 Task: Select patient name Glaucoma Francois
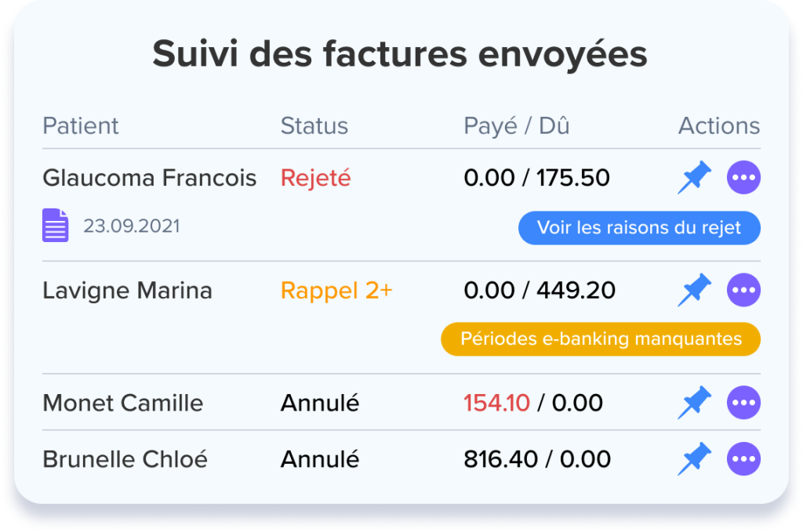[150, 178]
